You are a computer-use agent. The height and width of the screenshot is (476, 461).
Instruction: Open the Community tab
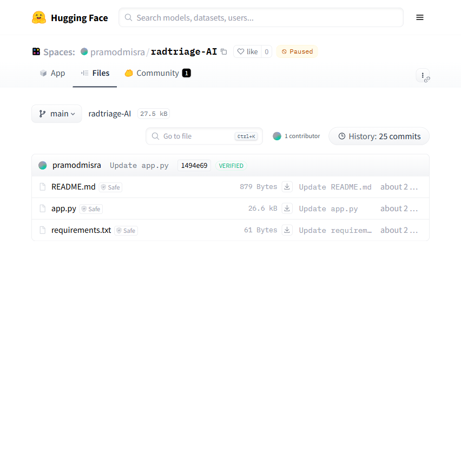[x=157, y=73]
